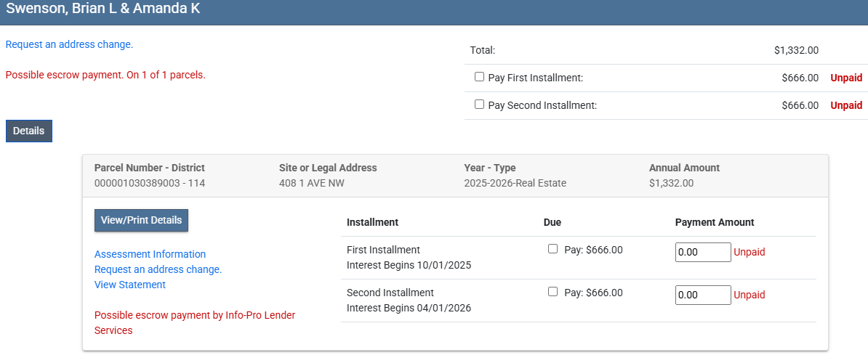Click the 'Payment Amount' column header
The width and height of the screenshot is (868, 355).
pos(714,222)
